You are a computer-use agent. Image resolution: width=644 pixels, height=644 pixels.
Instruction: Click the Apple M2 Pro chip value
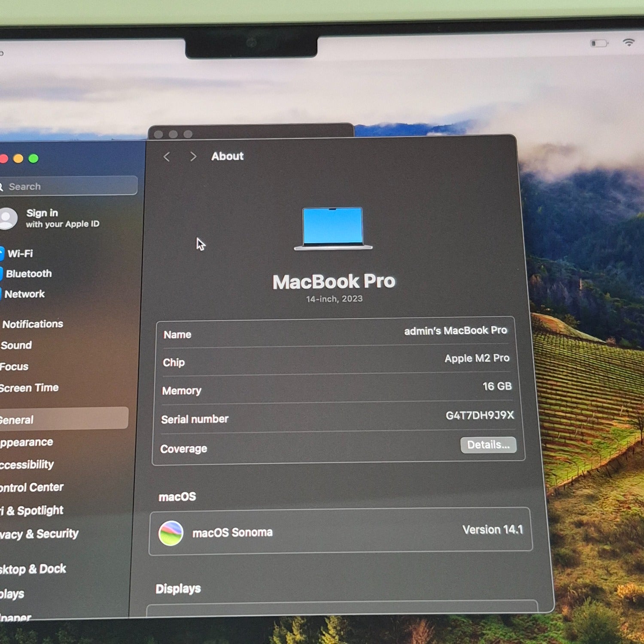point(477,358)
